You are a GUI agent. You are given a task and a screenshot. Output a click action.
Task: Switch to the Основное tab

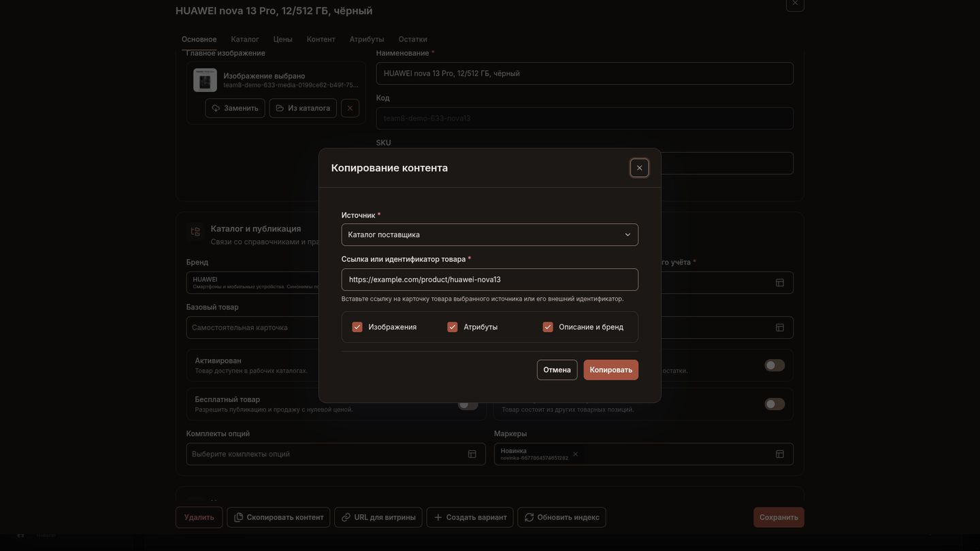click(199, 39)
